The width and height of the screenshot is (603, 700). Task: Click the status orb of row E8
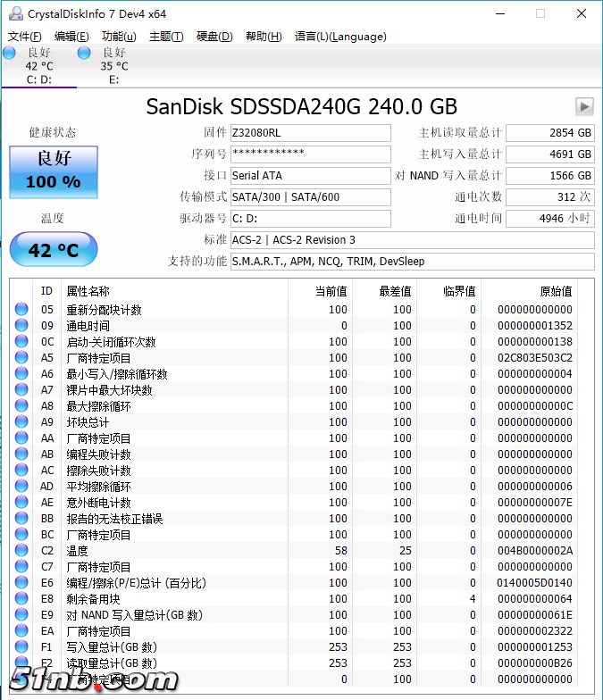(21, 598)
